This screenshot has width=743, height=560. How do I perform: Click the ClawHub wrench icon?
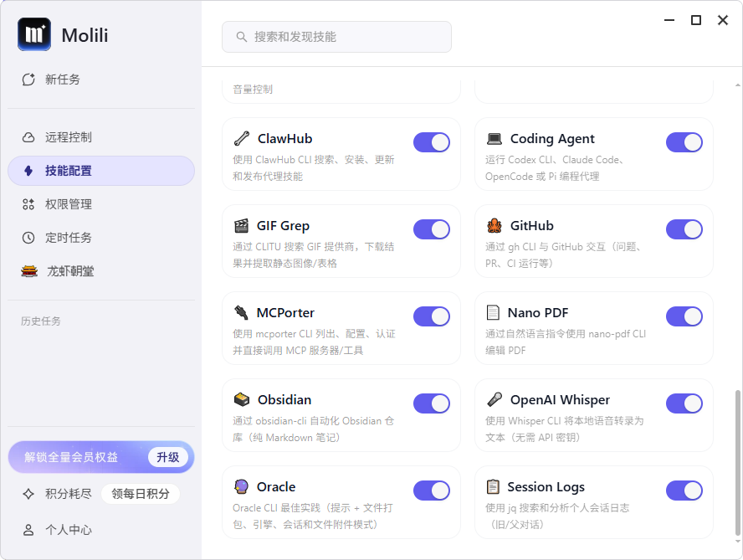(242, 138)
